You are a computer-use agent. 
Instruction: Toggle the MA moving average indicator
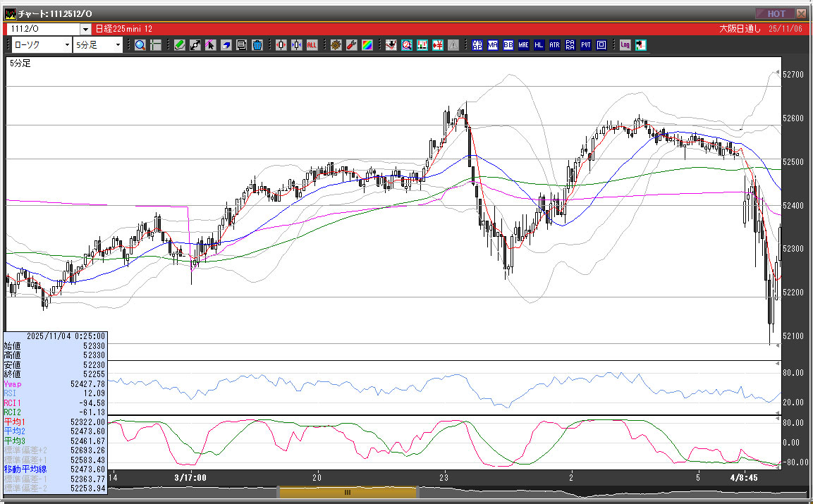coord(493,45)
